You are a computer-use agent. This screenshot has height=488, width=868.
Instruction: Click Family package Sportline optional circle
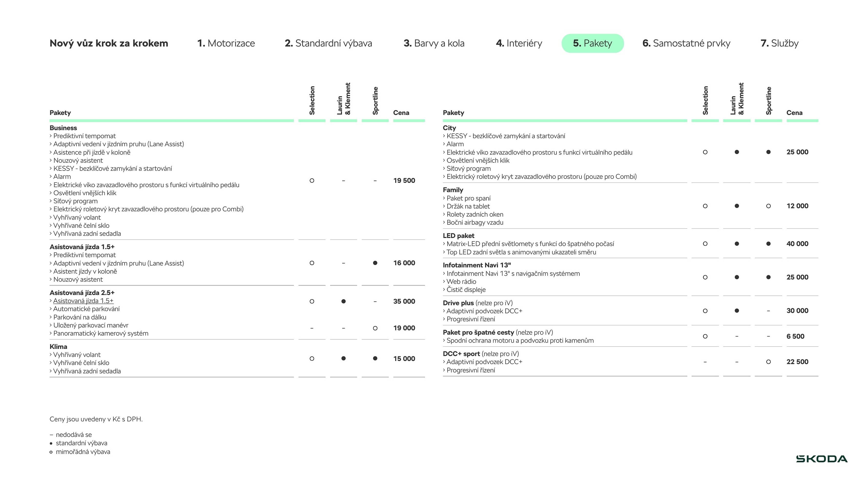click(768, 206)
